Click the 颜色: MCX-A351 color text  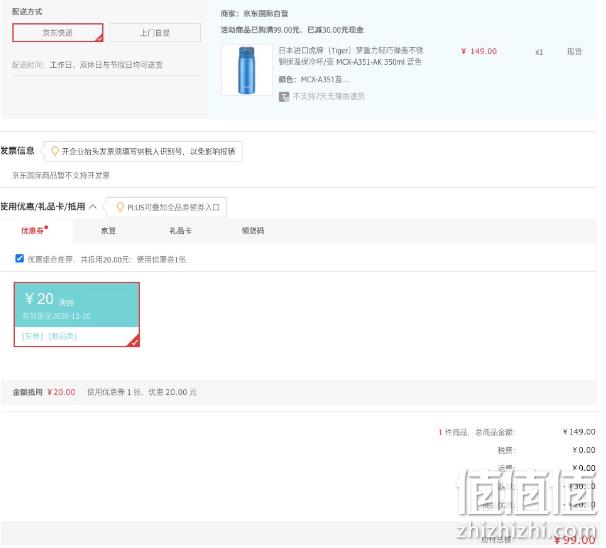coord(313,80)
